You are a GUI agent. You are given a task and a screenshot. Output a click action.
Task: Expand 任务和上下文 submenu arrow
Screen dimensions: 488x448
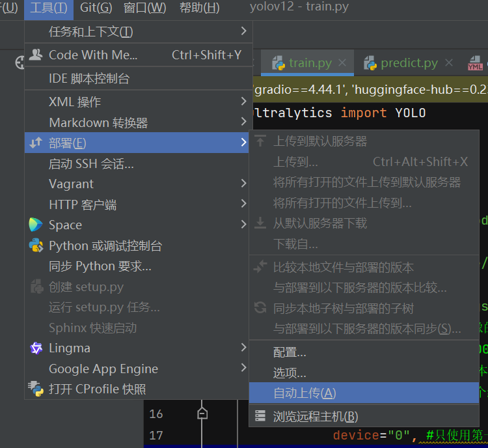(x=244, y=31)
